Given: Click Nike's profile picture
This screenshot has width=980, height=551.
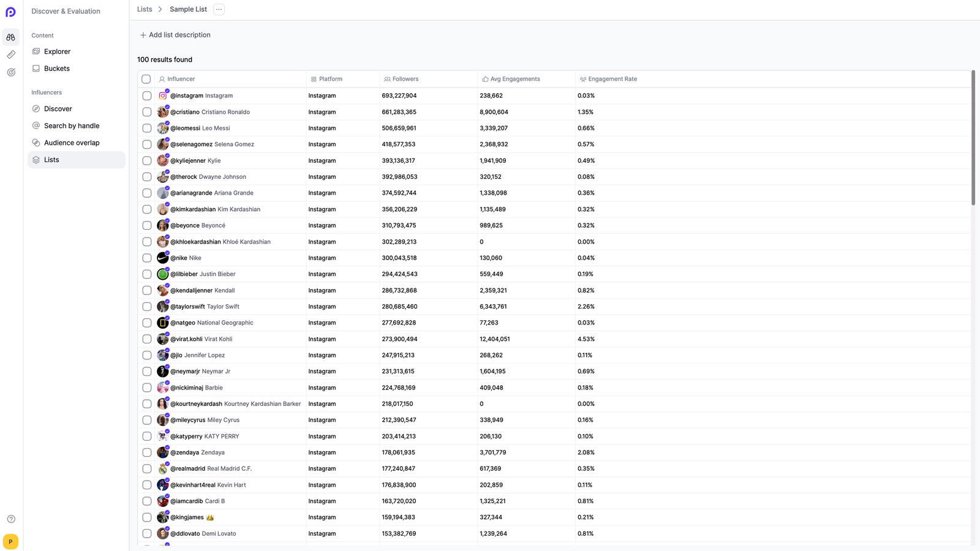Looking at the screenshot, I should click(162, 258).
